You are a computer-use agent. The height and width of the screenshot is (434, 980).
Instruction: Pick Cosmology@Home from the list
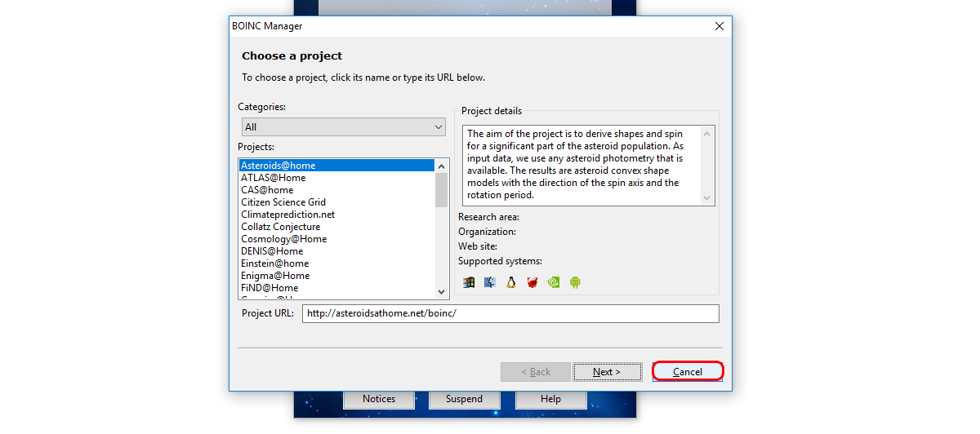[x=337, y=239]
